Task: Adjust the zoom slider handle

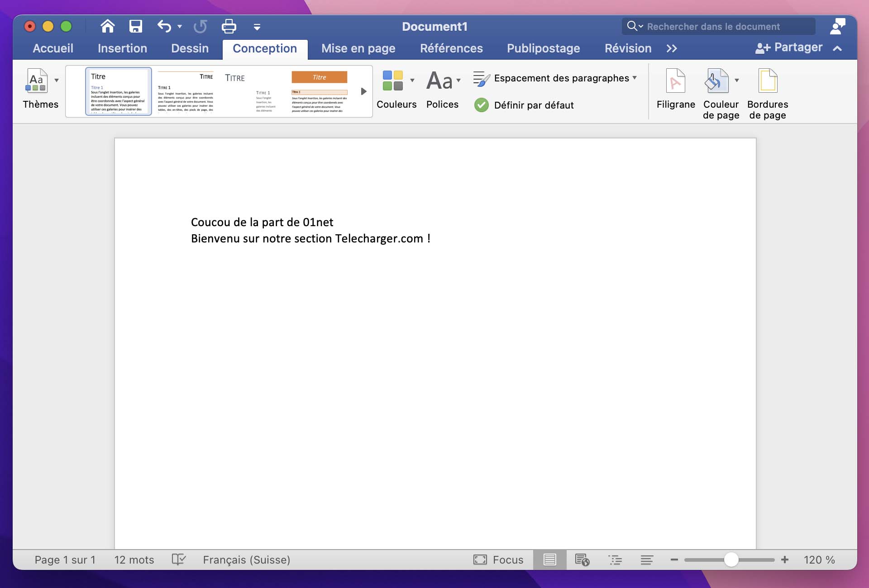Action: tap(731, 560)
